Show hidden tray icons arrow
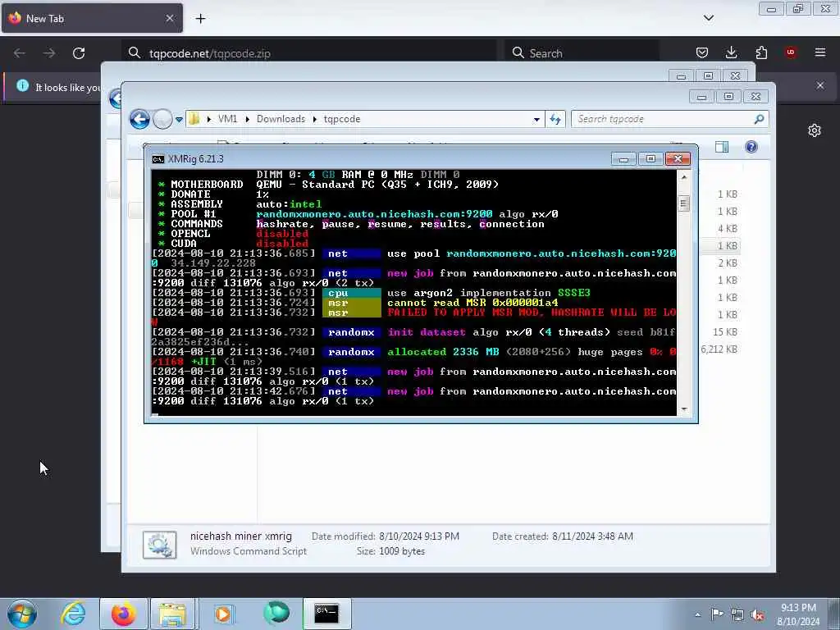Image resolution: width=840 pixels, height=630 pixels. tap(697, 614)
